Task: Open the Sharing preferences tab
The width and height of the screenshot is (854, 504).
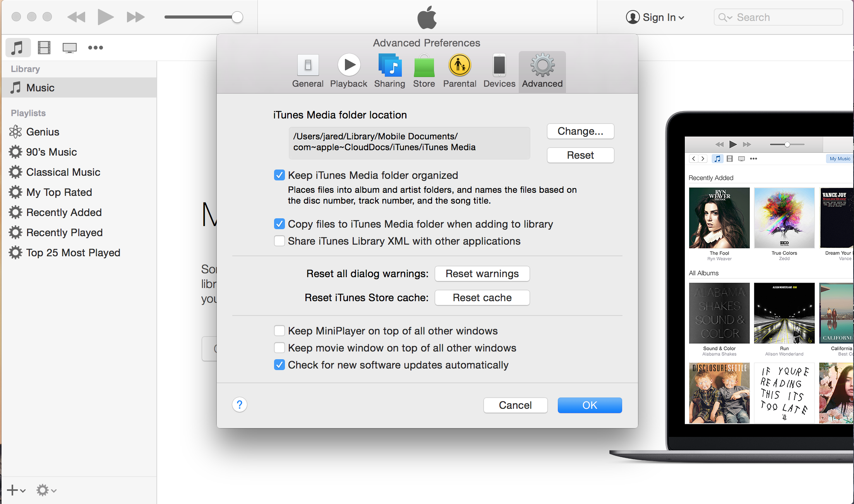Action: coord(389,72)
